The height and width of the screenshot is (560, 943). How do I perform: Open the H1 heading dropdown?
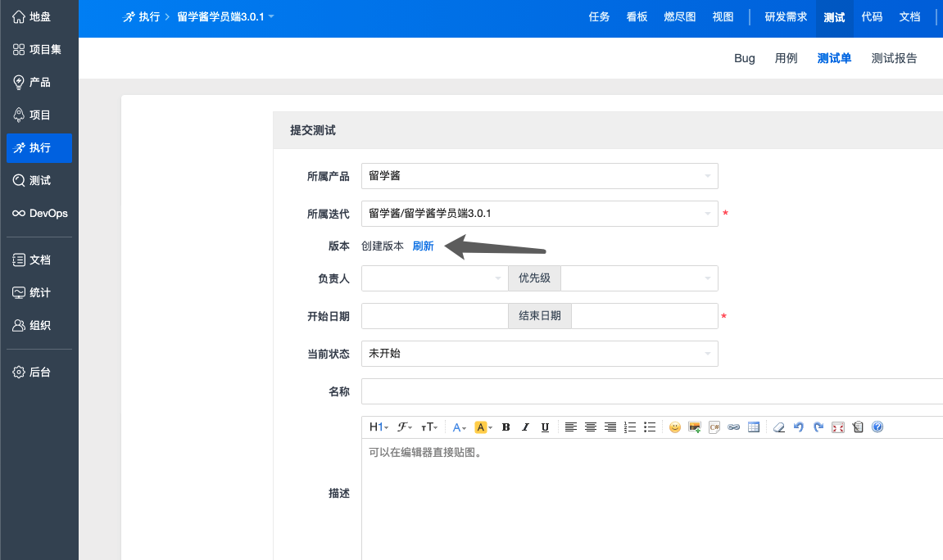[379, 427]
